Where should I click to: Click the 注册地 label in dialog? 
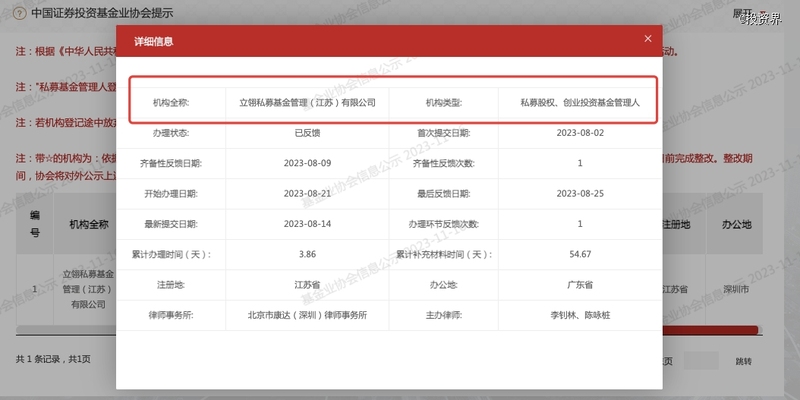pos(171,285)
